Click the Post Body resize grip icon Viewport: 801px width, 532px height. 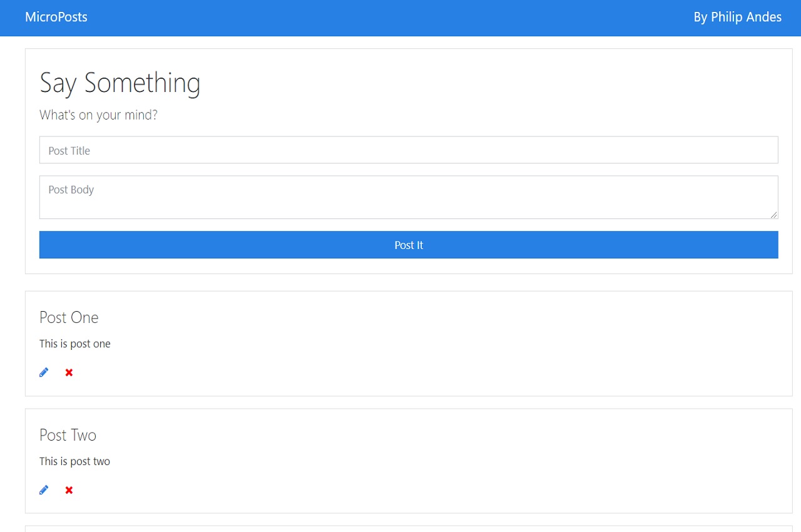tap(773, 214)
